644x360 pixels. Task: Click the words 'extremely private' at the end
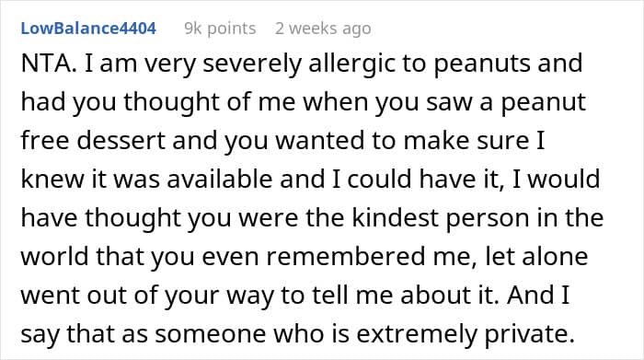point(465,333)
